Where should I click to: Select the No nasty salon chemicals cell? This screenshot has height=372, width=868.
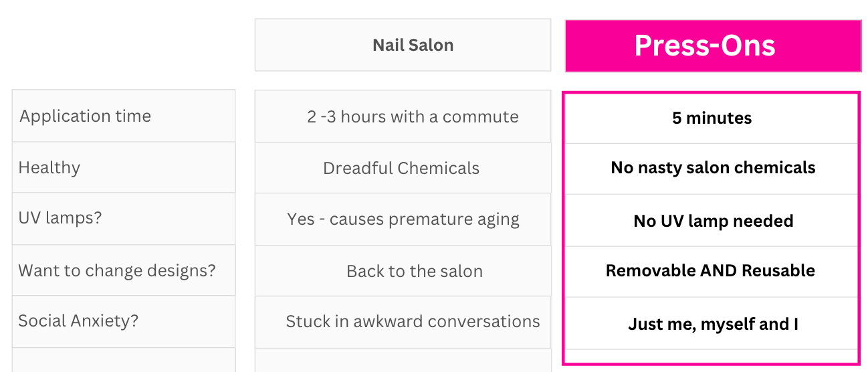coord(712,168)
